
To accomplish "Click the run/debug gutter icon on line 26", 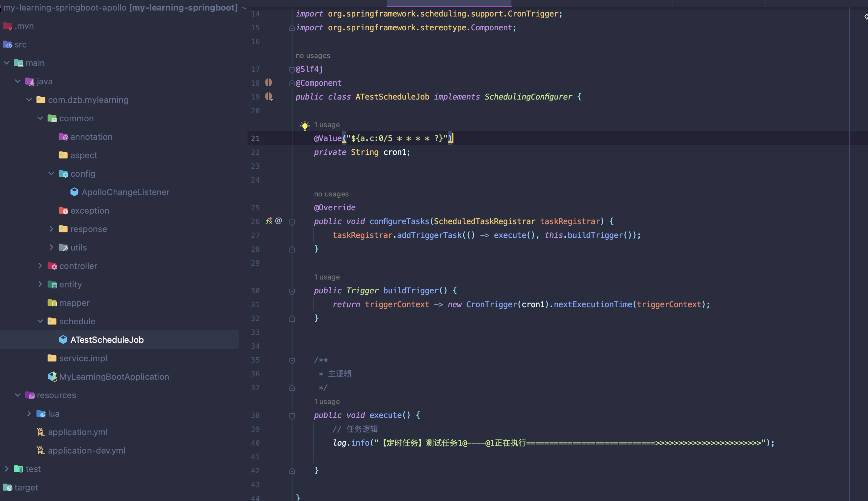I will [269, 221].
